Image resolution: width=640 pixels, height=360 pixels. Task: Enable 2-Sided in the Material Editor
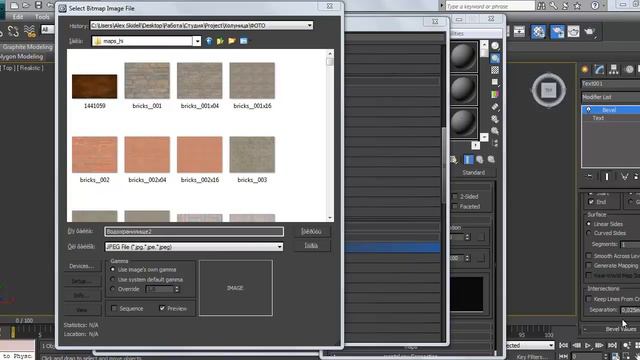tap(455, 196)
